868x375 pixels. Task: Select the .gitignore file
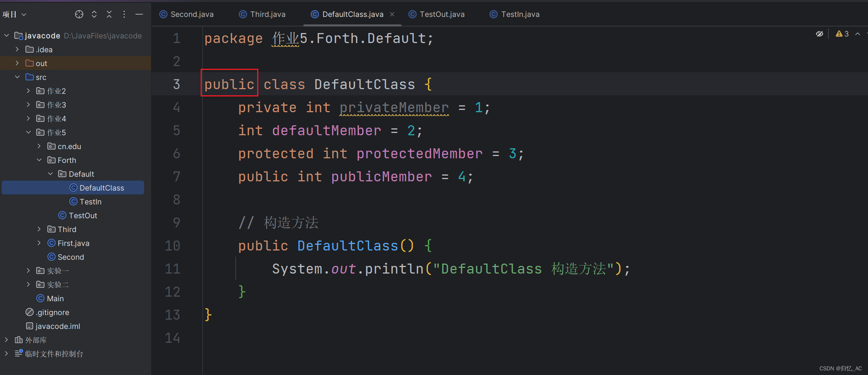[53, 312]
